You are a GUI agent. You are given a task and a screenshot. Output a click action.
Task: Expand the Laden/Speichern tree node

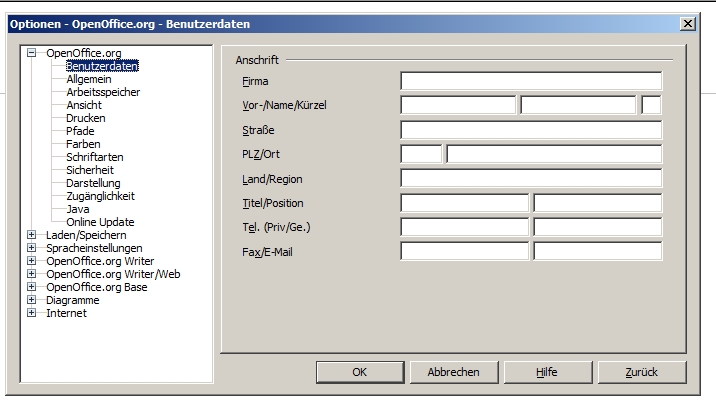pyautogui.click(x=32, y=235)
